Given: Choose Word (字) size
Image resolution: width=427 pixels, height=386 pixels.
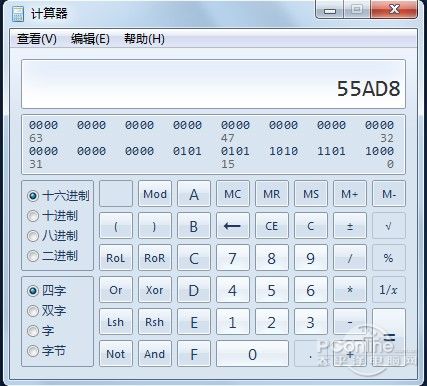Looking at the screenshot, I should pyautogui.click(x=40, y=331).
